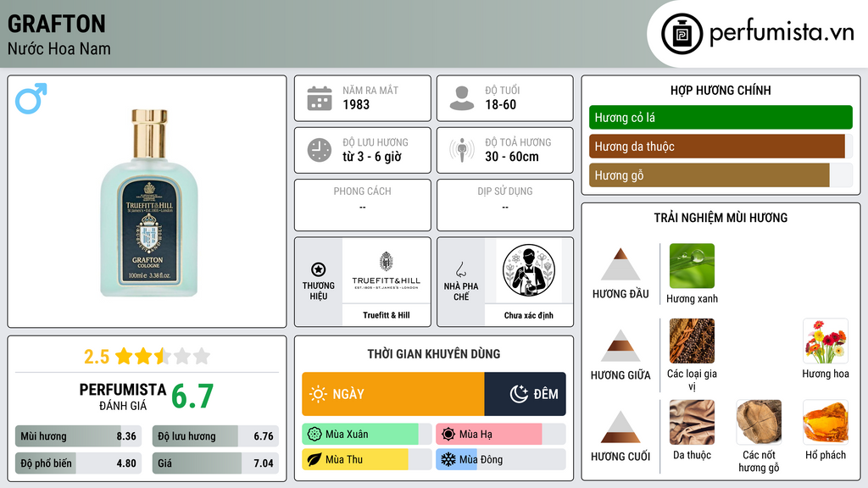
Task: Click the Hương đầu pyramid icon
Action: (620, 264)
